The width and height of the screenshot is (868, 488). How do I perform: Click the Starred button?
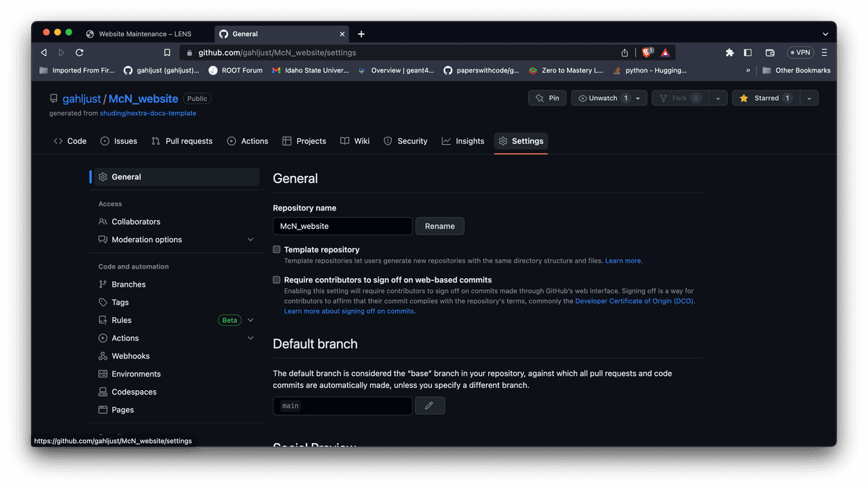[x=765, y=98]
